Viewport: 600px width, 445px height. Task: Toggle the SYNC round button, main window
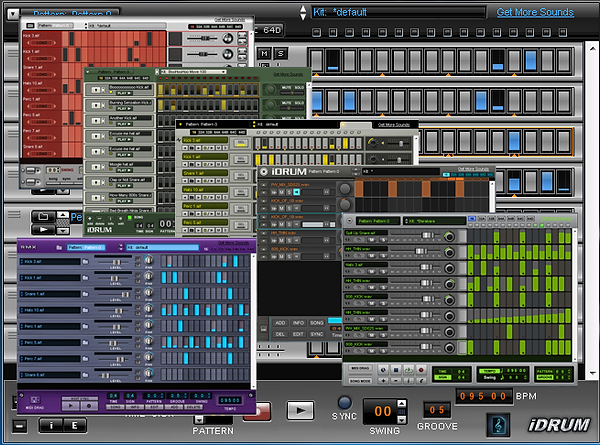(x=345, y=403)
